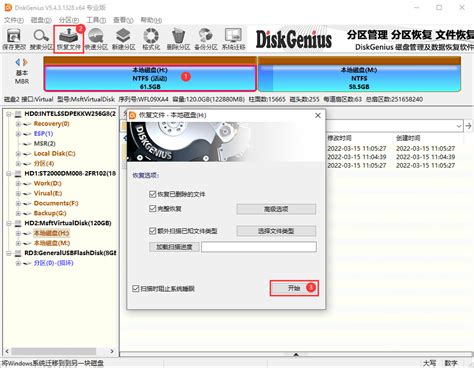This screenshot has height=368, width=474.
Task: Click the 高级选项 advanced options button
Action: tap(276, 209)
